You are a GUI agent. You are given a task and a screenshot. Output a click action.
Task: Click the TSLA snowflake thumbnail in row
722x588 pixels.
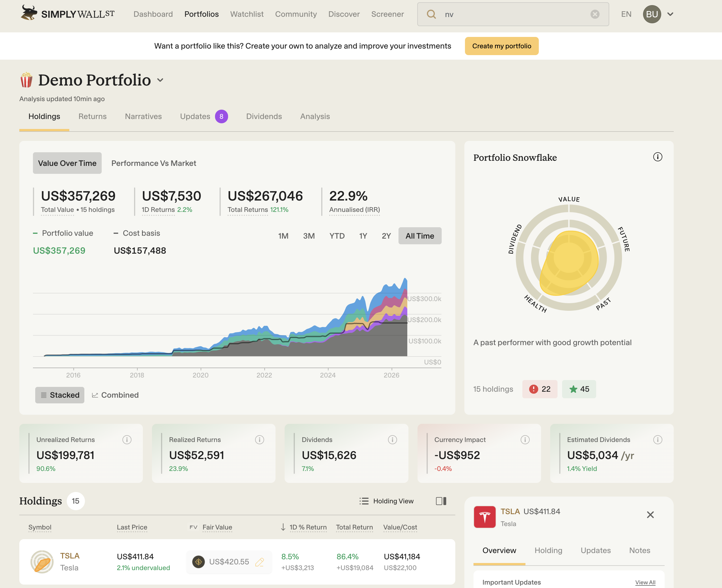[42, 562]
